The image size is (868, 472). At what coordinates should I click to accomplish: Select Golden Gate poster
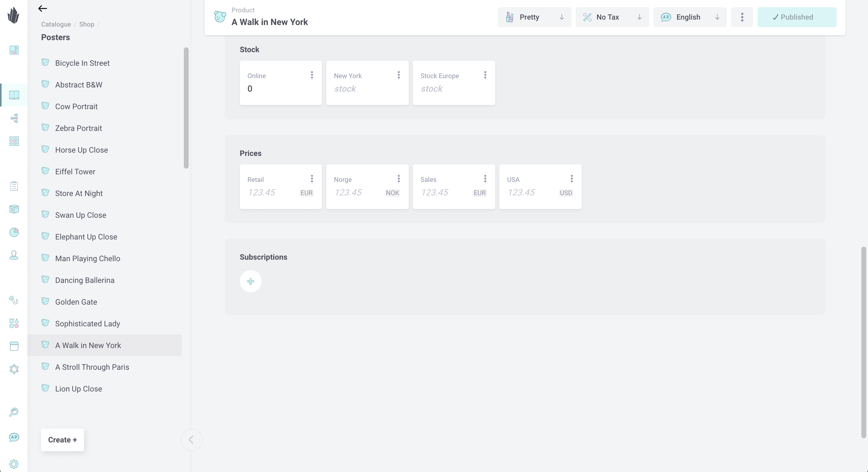[105, 302]
